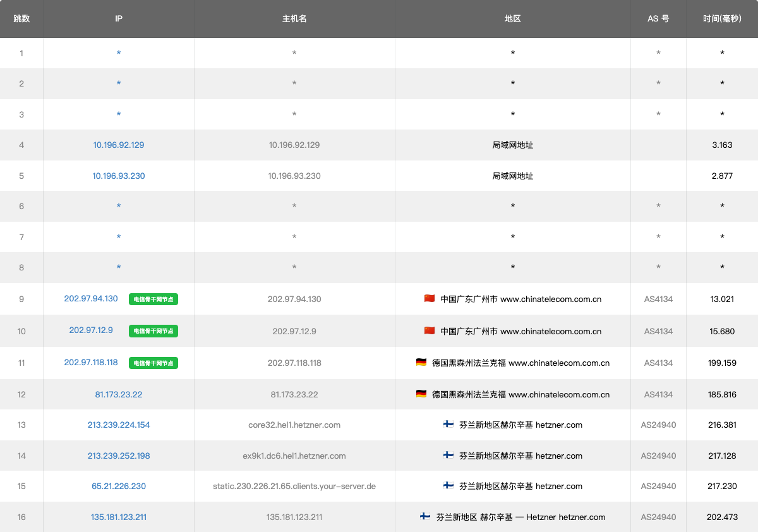Click the Germany flag in hop 11 row
The image size is (758, 532).
tap(421, 362)
